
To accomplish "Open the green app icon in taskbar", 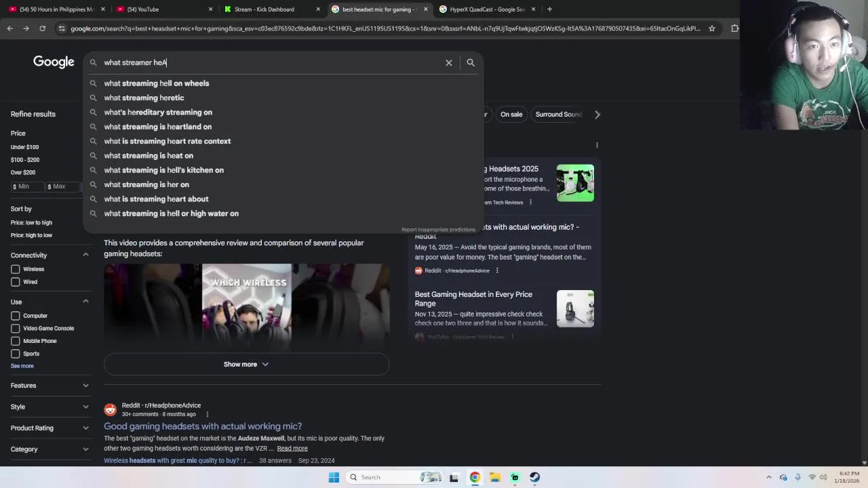I will coord(515,477).
